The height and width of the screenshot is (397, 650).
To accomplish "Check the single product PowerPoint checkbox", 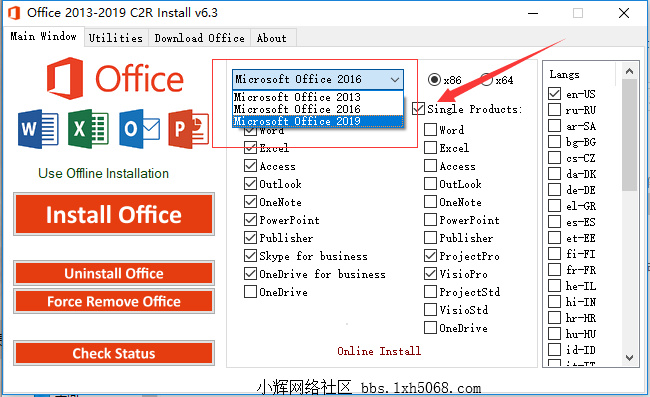I will pos(430,220).
